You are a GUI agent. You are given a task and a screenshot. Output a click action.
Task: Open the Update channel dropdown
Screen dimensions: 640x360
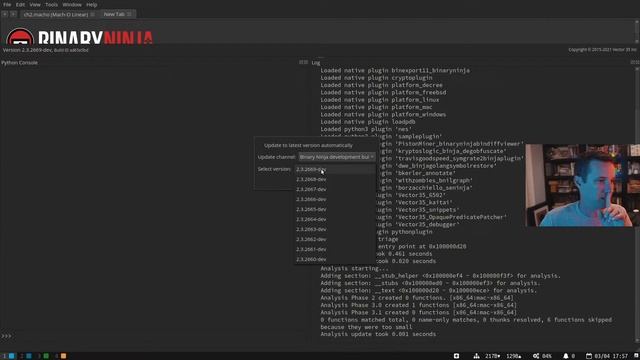(x=337, y=157)
